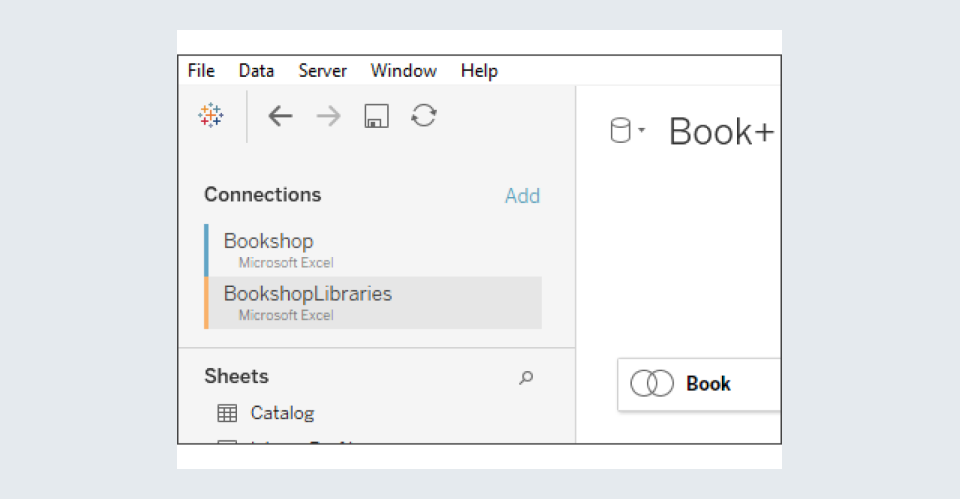
Task: Click the refresh data source icon
Action: (424, 115)
